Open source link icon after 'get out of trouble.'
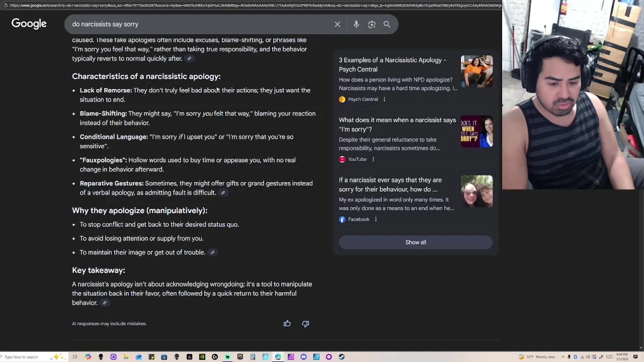 pyautogui.click(x=212, y=252)
